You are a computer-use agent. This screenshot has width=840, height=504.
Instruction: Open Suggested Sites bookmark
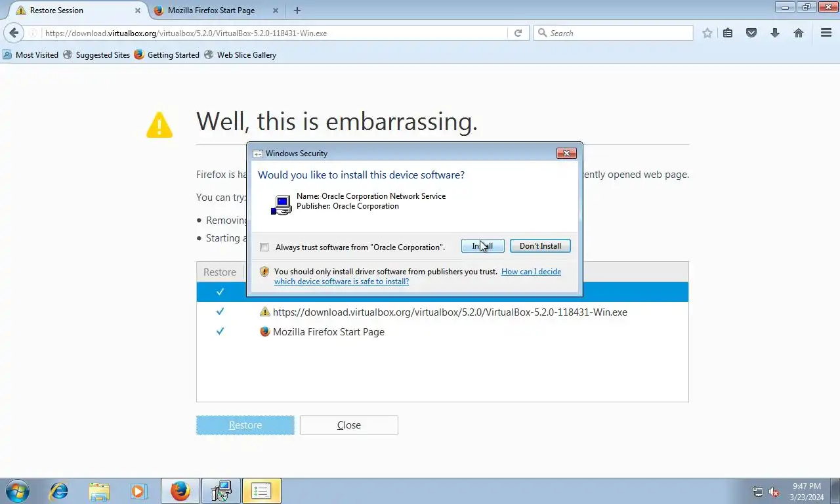[x=96, y=55]
